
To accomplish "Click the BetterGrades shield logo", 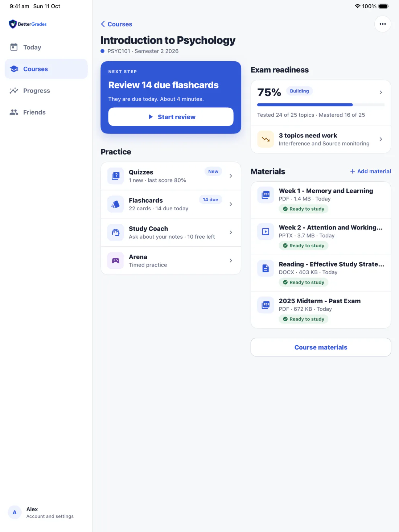I will [13, 24].
